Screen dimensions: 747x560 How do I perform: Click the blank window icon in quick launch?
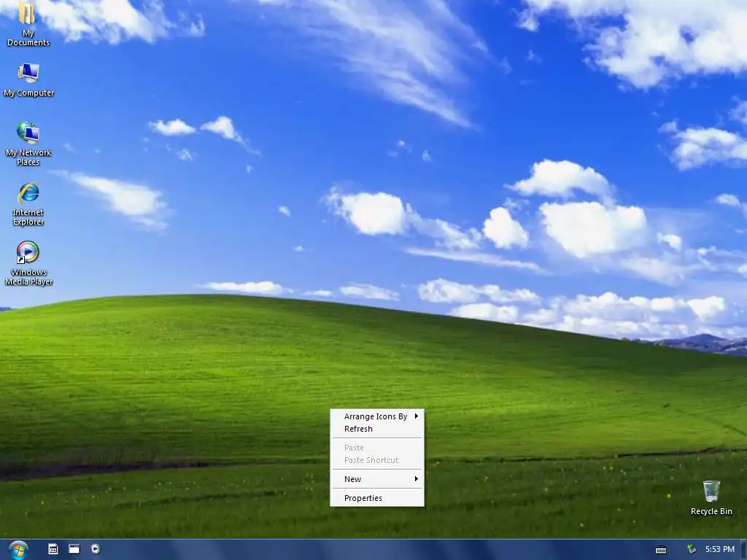(x=74, y=549)
